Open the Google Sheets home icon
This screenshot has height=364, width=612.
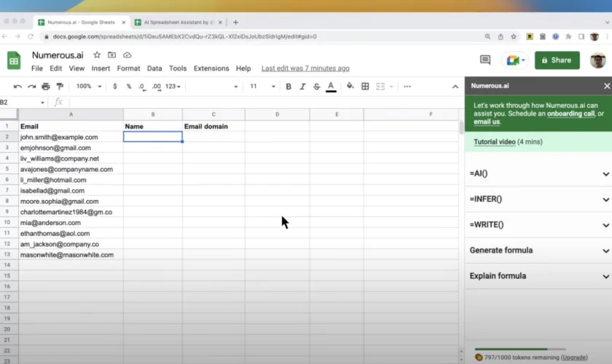pos(14,60)
